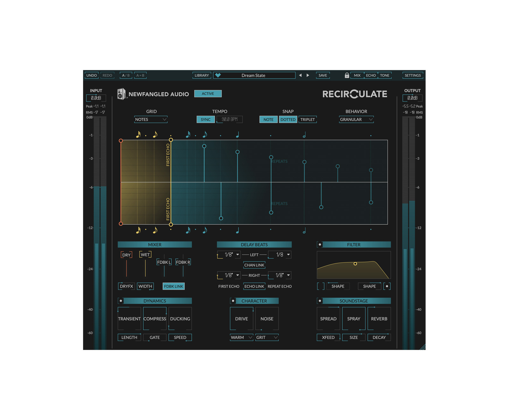Click the Dynamics section power dot
This screenshot has width=509, height=420.
coord(121,301)
